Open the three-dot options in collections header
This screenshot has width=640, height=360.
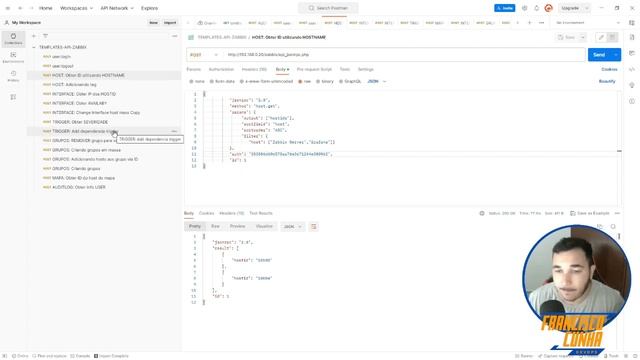[x=175, y=36]
